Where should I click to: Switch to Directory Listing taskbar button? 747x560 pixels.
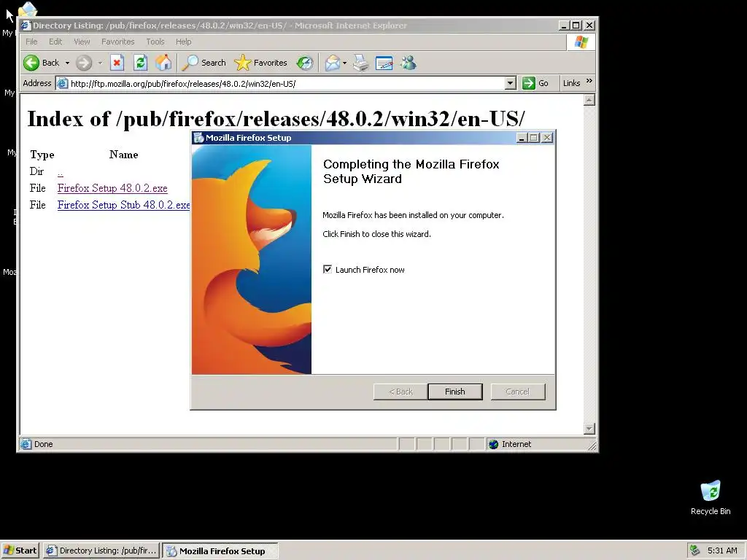101,551
